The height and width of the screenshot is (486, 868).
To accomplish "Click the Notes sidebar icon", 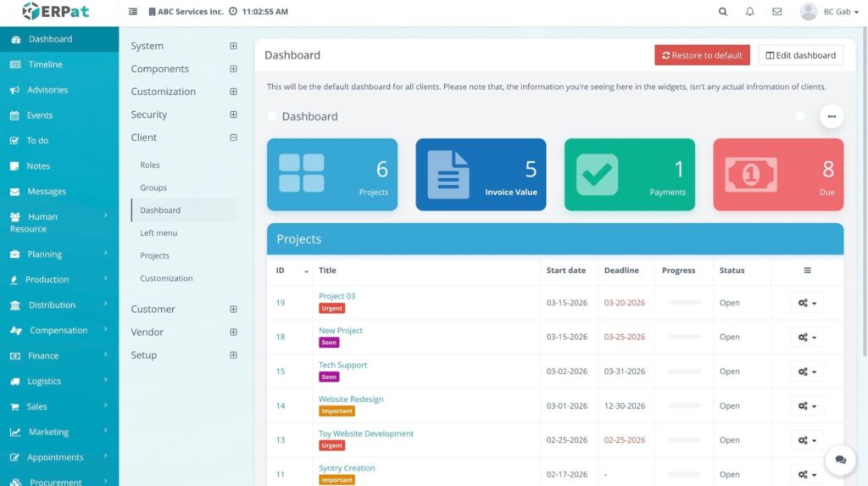I will coord(14,166).
